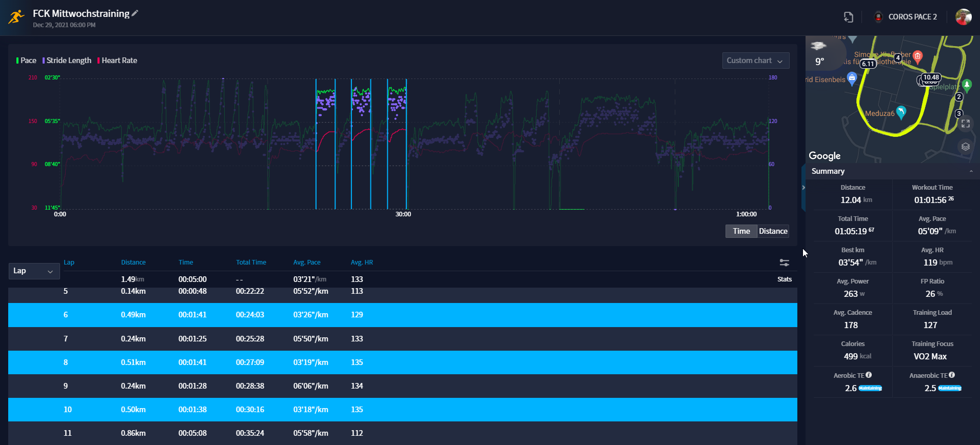Click the lap table column settings icon
This screenshot has height=445, width=980.
tap(784, 262)
